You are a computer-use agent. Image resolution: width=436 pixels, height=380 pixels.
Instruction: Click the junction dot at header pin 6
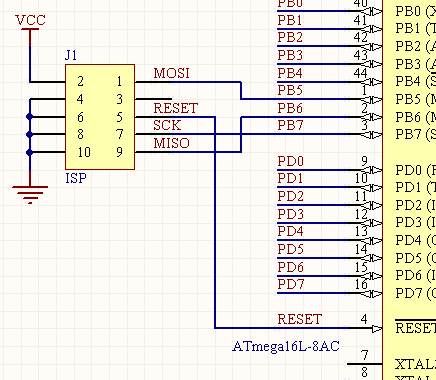[30, 117]
